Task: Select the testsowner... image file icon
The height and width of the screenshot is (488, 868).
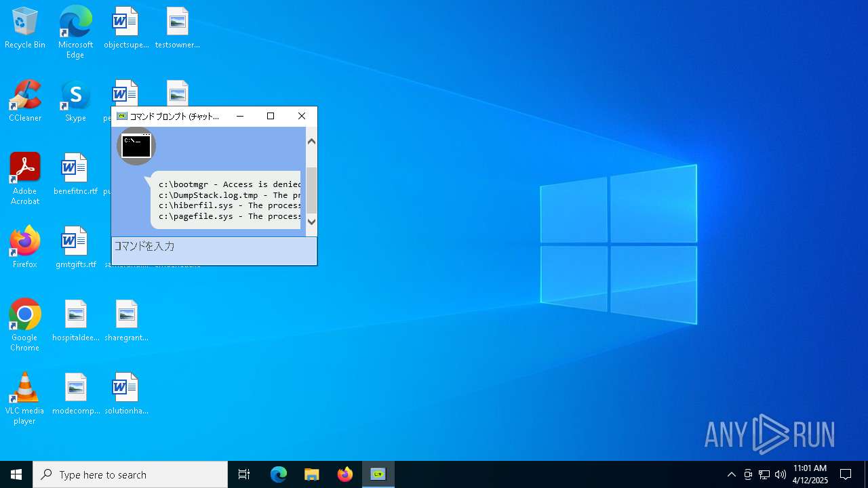Action: tap(177, 28)
